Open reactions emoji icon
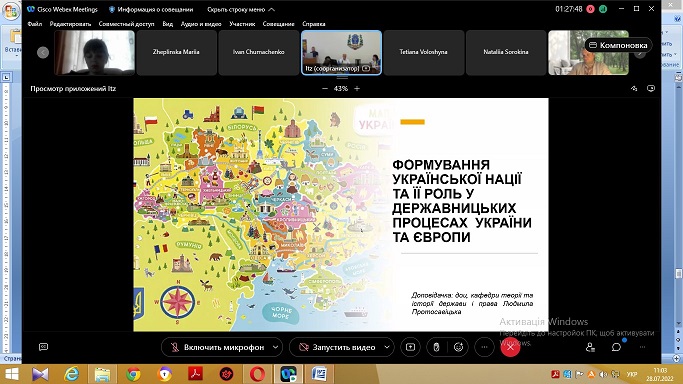This screenshot has width=683, height=384. (458, 347)
